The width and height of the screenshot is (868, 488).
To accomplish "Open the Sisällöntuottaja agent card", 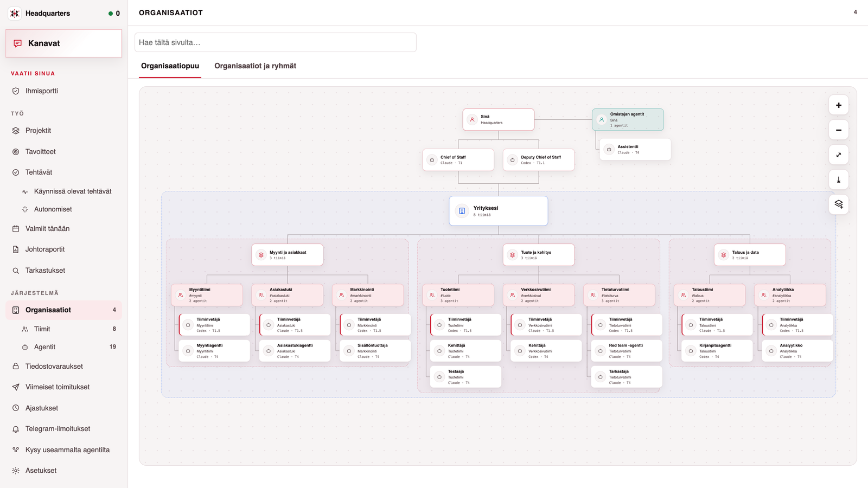I will point(375,351).
